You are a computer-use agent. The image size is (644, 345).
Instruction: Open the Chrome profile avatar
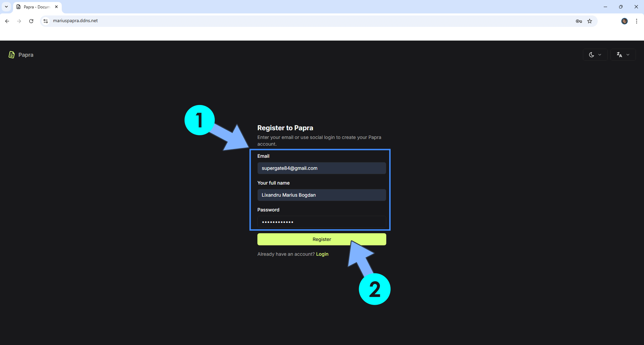pyautogui.click(x=624, y=21)
